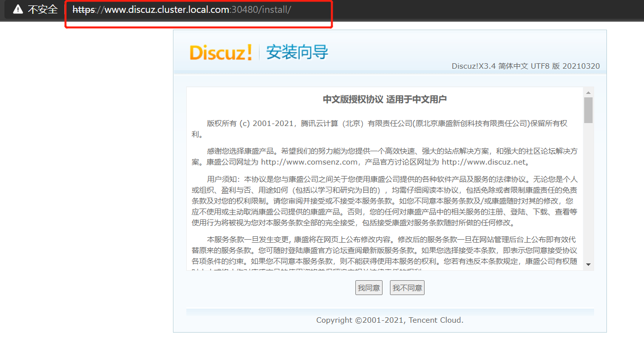Click the paragraph starting with 用户须知
This screenshot has width=644, height=341.
point(385,201)
